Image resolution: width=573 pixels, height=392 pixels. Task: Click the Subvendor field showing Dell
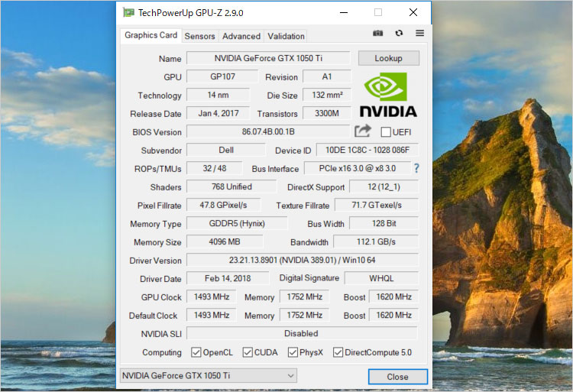click(226, 150)
